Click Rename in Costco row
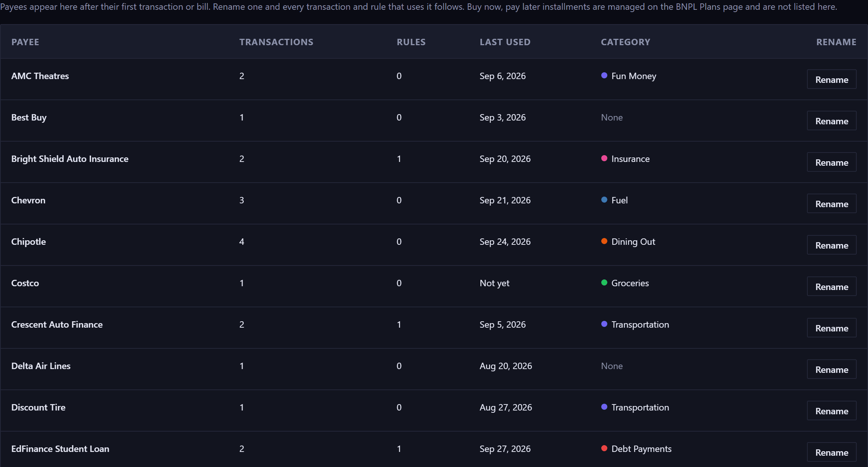Screen dimensions: 868x467 click(x=831, y=287)
